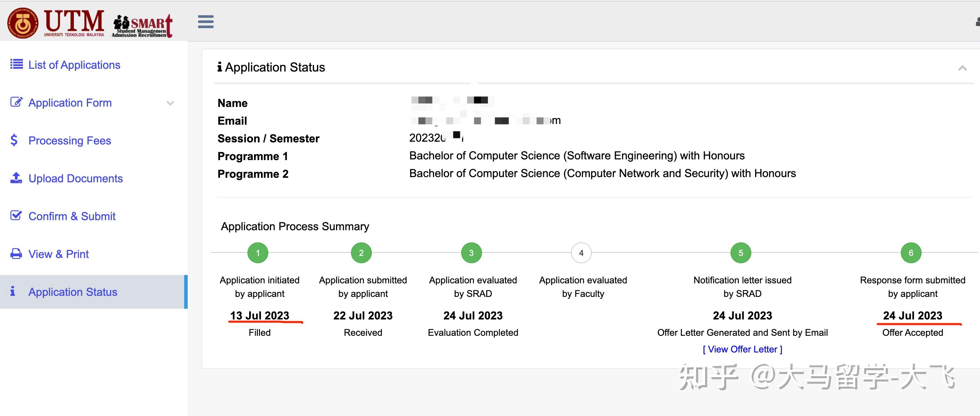The height and width of the screenshot is (416, 980).
Task: Expand the Application Form submenu chevron
Action: pyautogui.click(x=170, y=103)
